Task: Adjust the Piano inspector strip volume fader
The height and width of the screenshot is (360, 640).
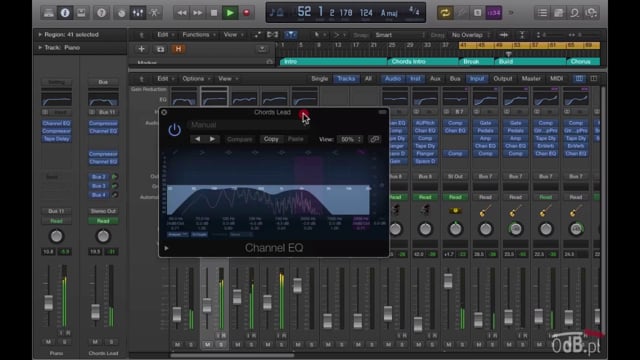Action: tap(49, 302)
